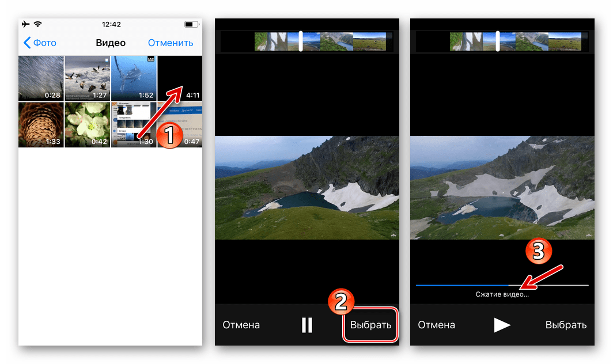Open the 1:30 screen recording video
Viewport: 613px width, 364px height.
[x=134, y=125]
